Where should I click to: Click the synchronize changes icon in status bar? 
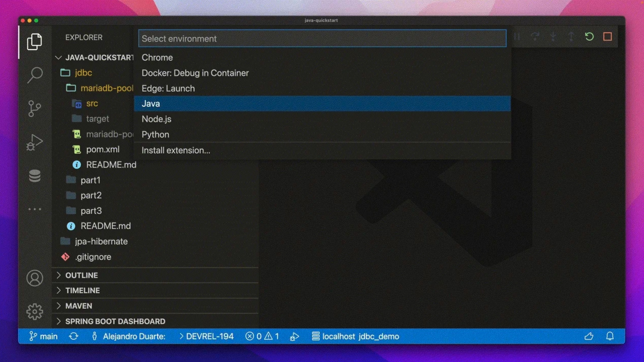coord(74,336)
